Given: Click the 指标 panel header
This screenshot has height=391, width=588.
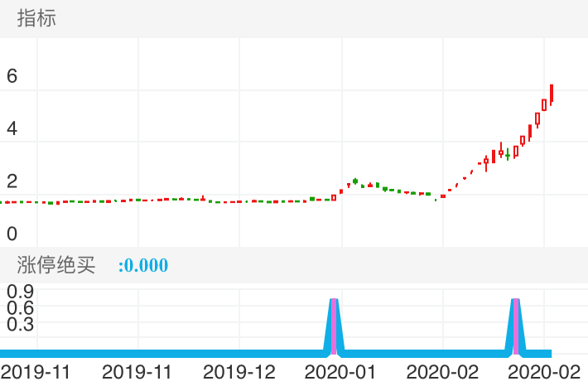Looking at the screenshot, I should tap(37, 18).
